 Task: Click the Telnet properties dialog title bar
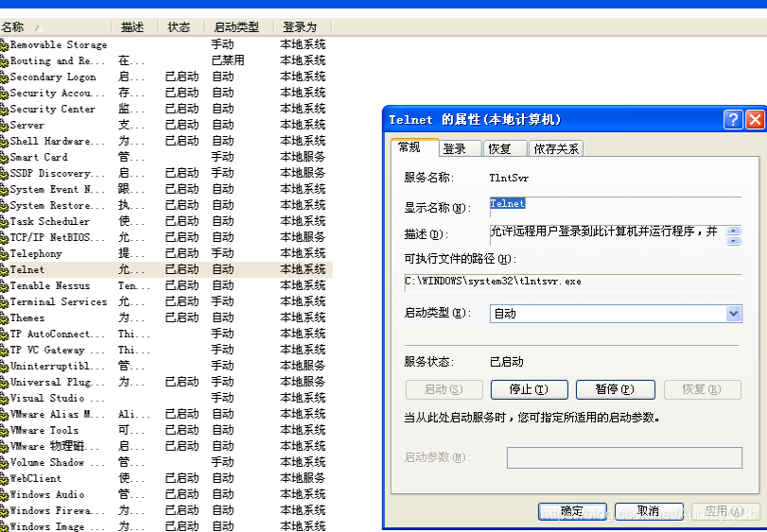tap(552, 119)
